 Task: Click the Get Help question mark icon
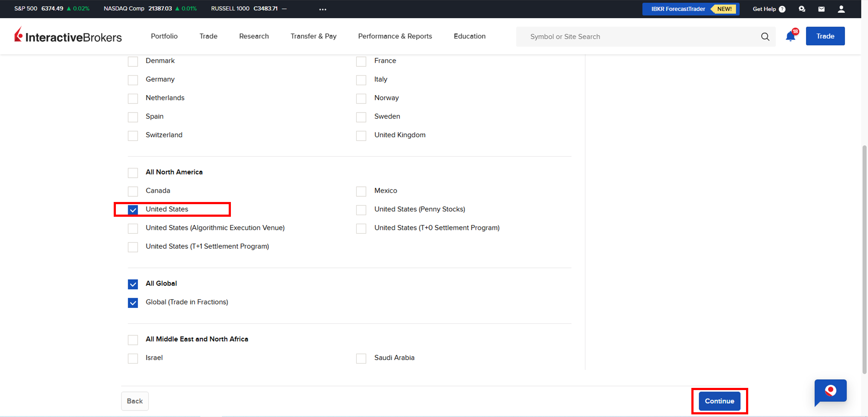[x=782, y=9]
